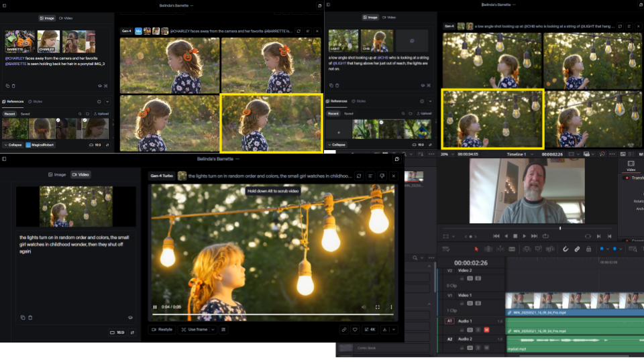This screenshot has width=644, height=362.
Task: Pause the generated lights video
Action: [155, 307]
